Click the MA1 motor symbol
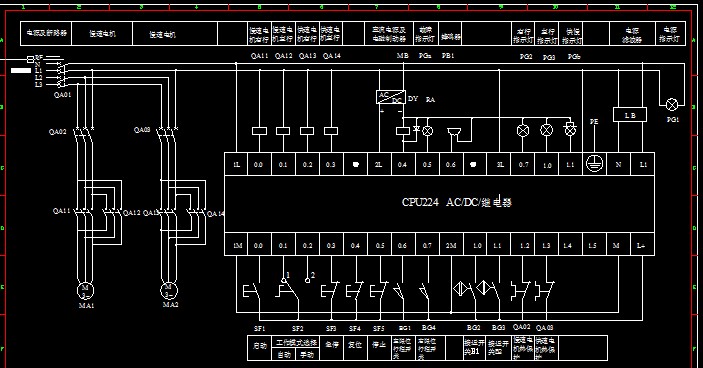Image resolution: width=703 pixels, height=368 pixels. point(85,290)
